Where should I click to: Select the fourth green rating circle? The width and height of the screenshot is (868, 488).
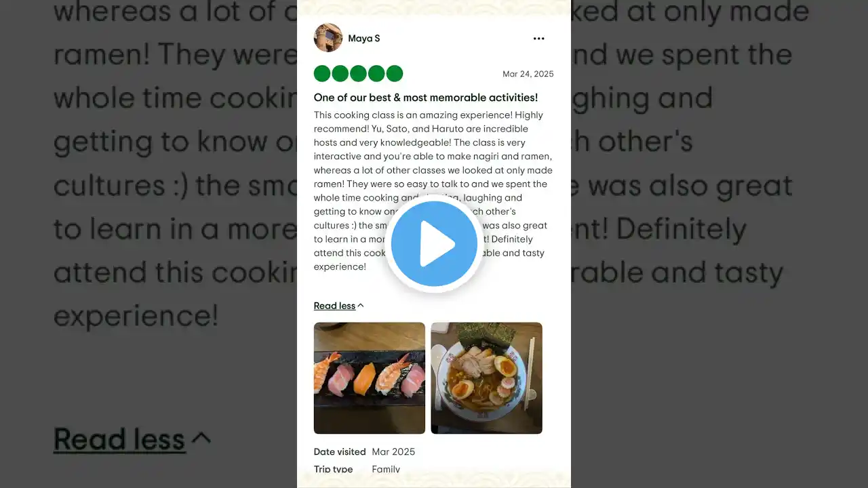(x=376, y=74)
